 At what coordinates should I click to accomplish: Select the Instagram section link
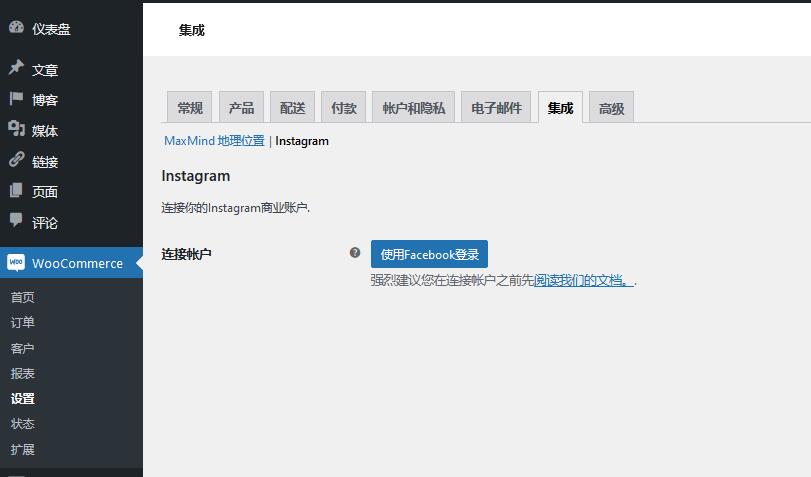click(302, 141)
